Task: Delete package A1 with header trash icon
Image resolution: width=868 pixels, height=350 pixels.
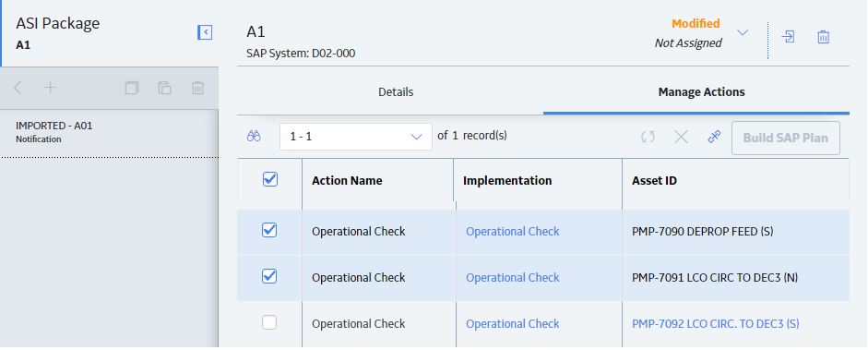Action: pos(823,37)
